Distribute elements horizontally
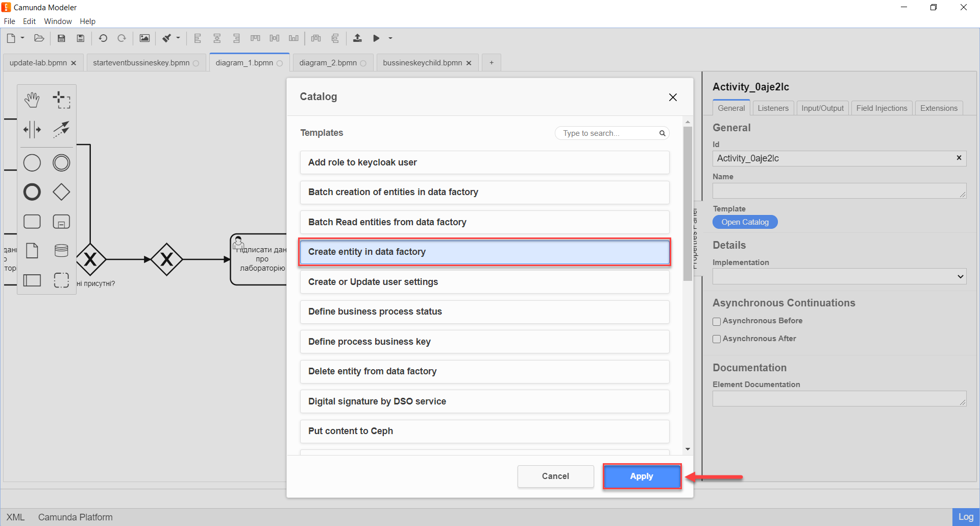 tap(316, 38)
